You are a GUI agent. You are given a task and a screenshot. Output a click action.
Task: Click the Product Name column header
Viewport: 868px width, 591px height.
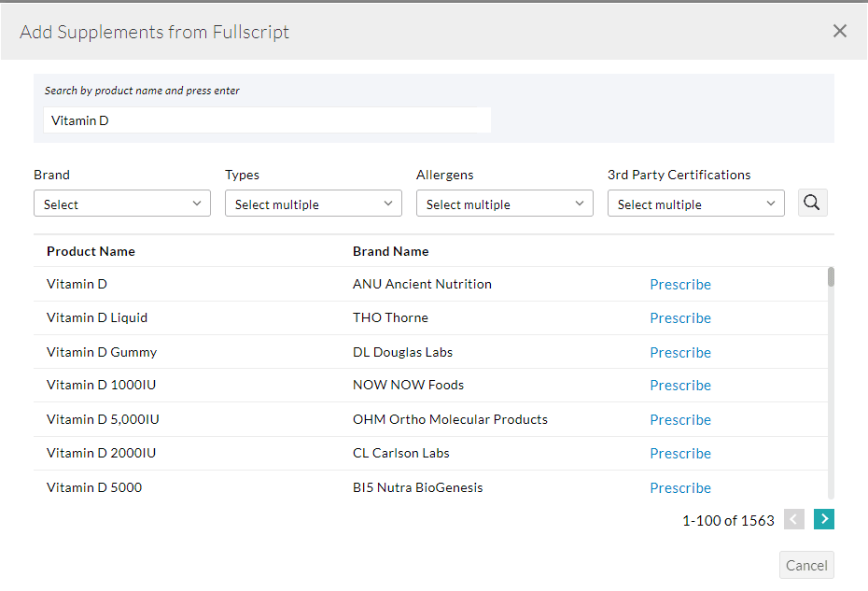click(91, 251)
